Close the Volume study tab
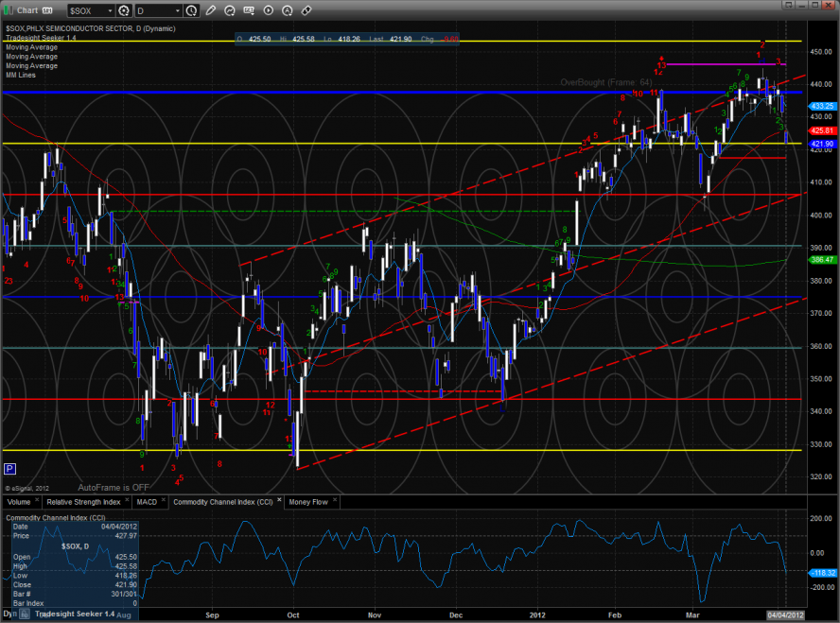Screen dimensions: 840x623 click(38, 501)
